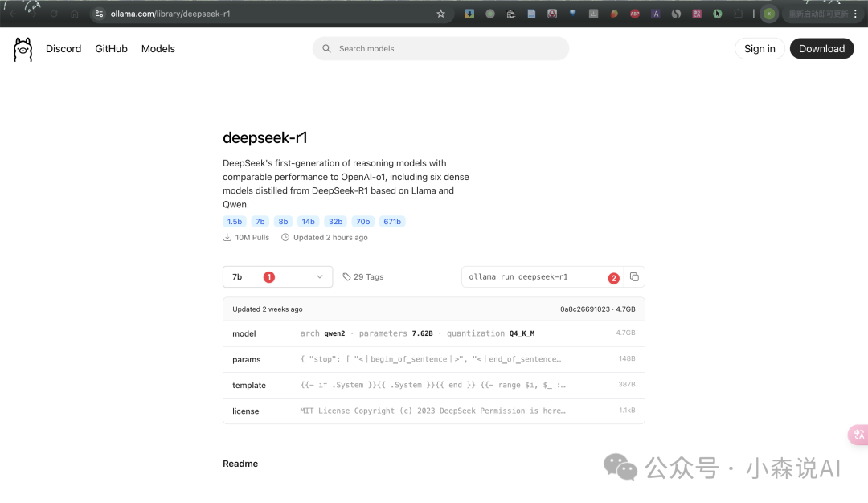
Task: Click the red download-box extension icon
Action: pyautogui.click(x=552, y=14)
